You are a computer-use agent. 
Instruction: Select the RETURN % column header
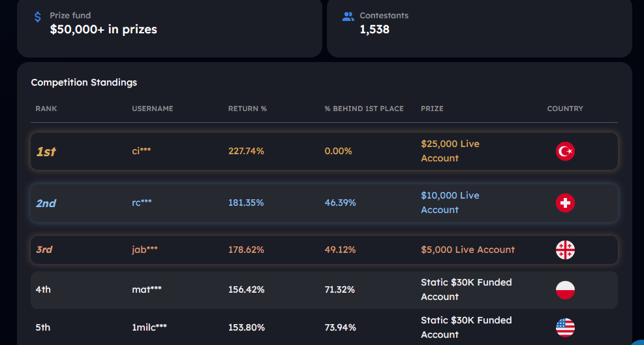248,108
